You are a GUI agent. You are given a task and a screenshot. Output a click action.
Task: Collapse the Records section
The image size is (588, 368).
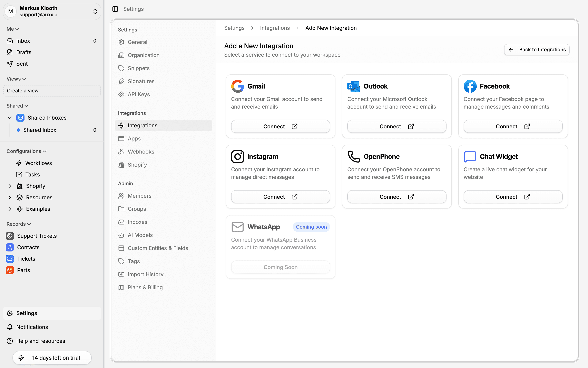19,224
